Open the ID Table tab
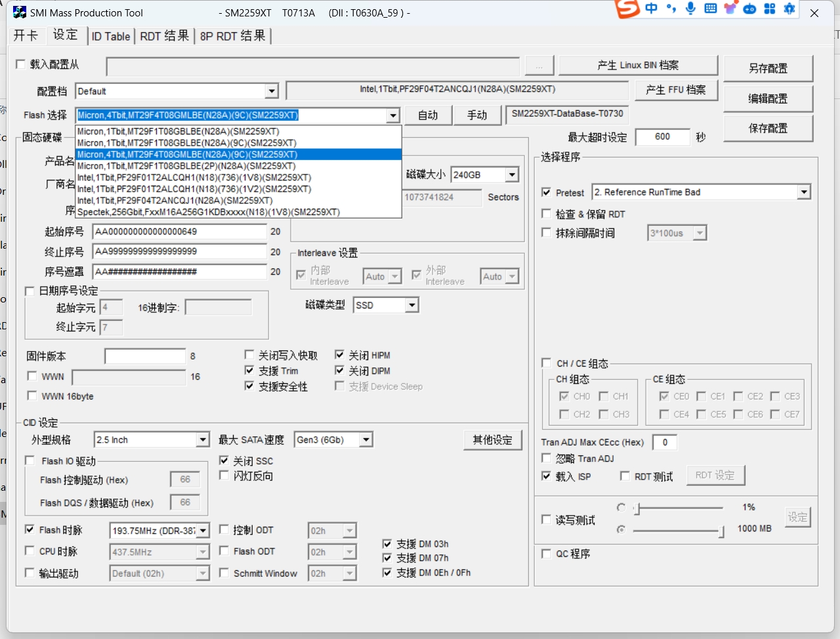 click(110, 36)
